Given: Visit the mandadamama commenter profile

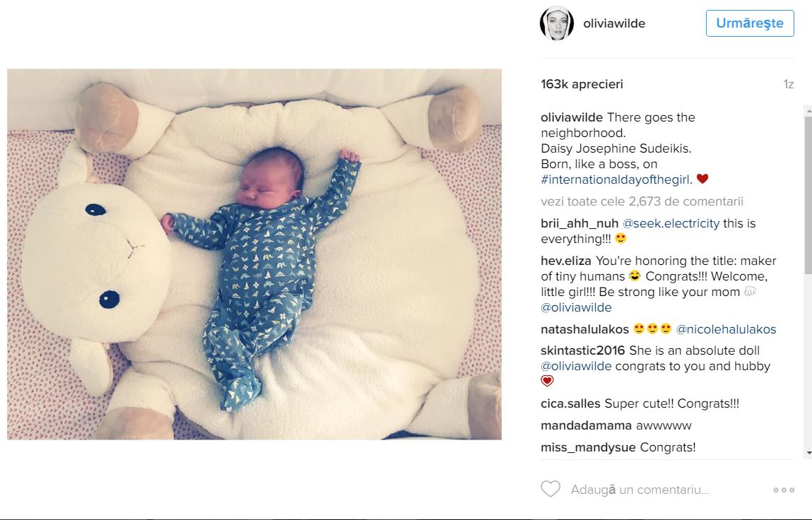Looking at the screenshot, I should pos(587,425).
